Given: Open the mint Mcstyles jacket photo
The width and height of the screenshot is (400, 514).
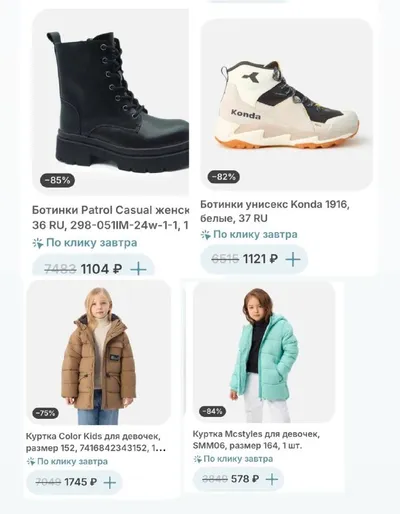Looking at the screenshot, I should tap(264, 352).
